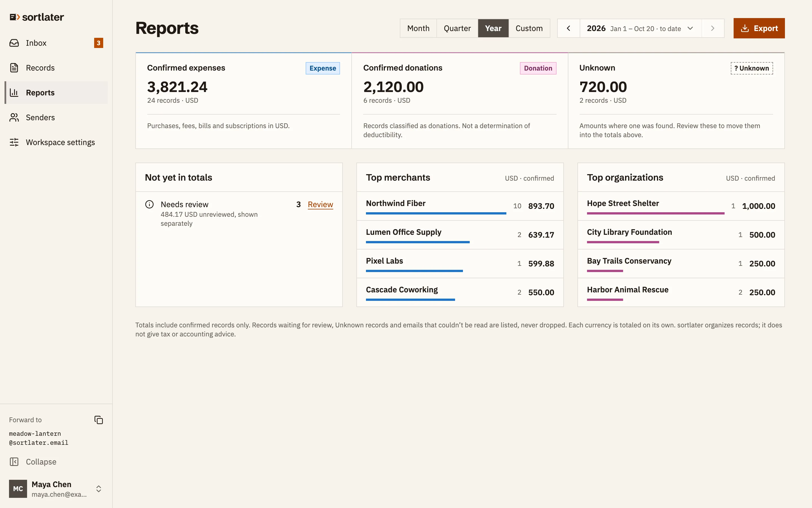Select the Harbor Animal Rescue row

[681, 292]
